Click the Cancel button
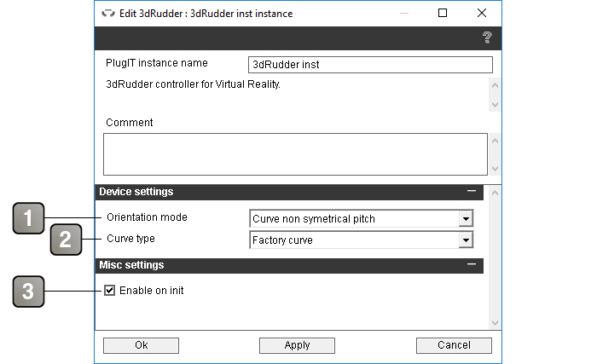This screenshot has width=597, height=364. 454,345
